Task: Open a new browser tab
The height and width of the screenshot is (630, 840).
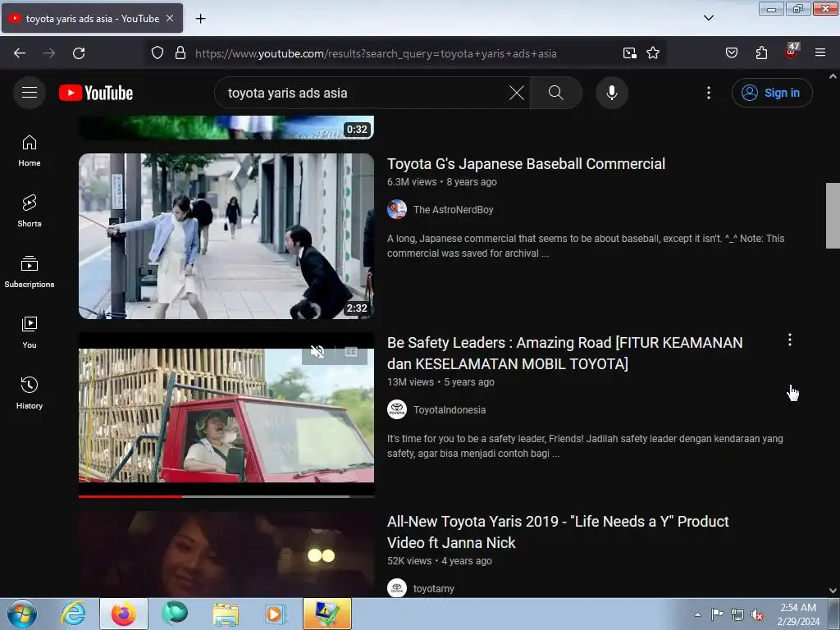Action: (x=200, y=19)
